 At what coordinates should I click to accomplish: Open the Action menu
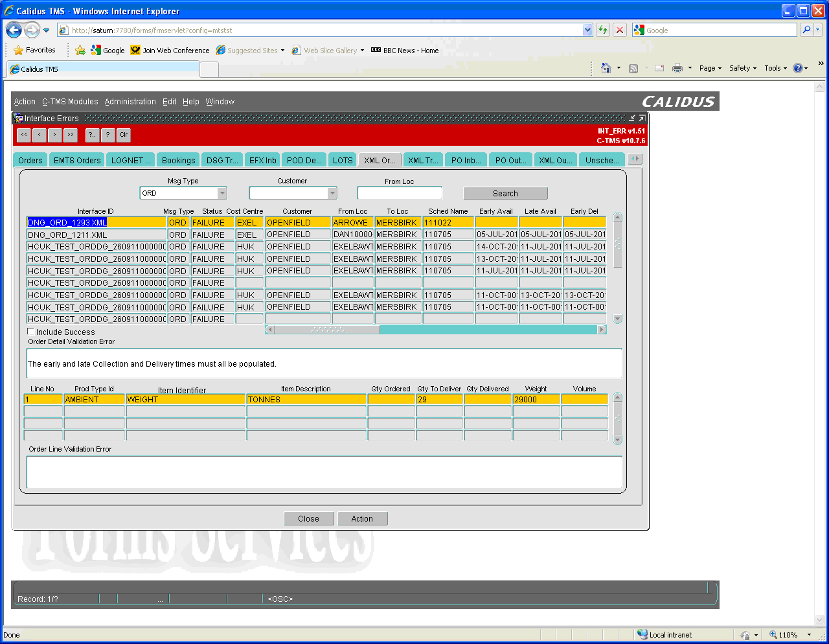point(25,102)
